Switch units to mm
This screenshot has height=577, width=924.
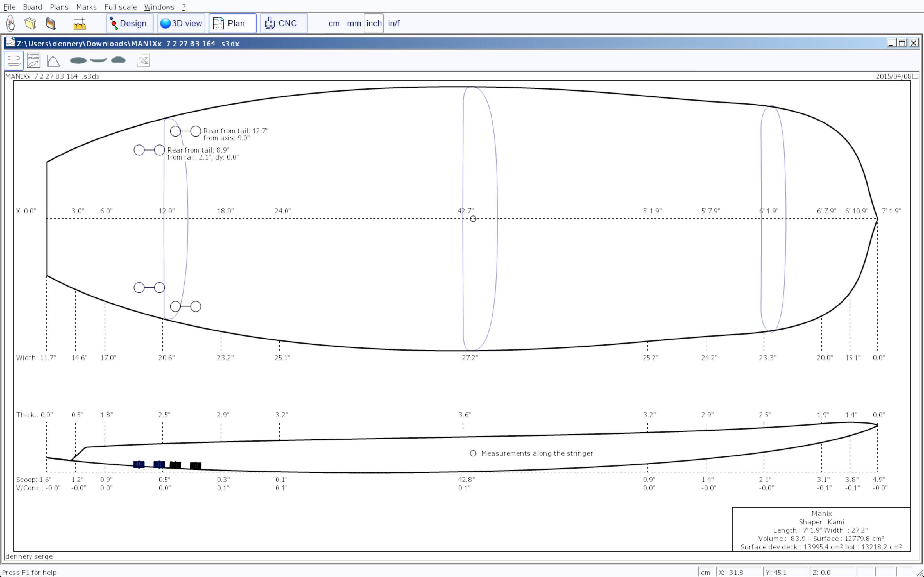[354, 23]
